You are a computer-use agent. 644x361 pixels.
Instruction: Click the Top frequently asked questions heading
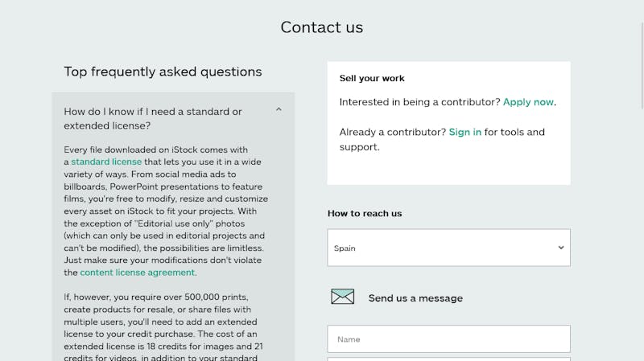163,72
